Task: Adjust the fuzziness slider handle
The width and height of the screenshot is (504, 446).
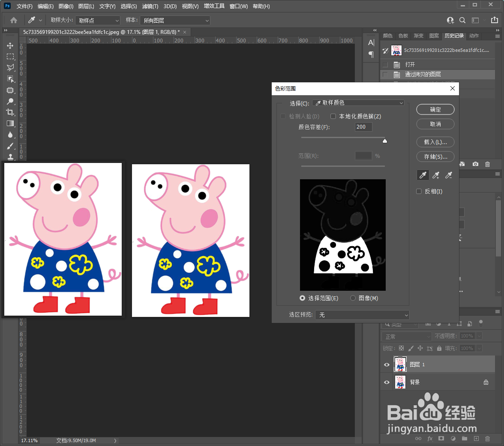Action: [x=385, y=141]
